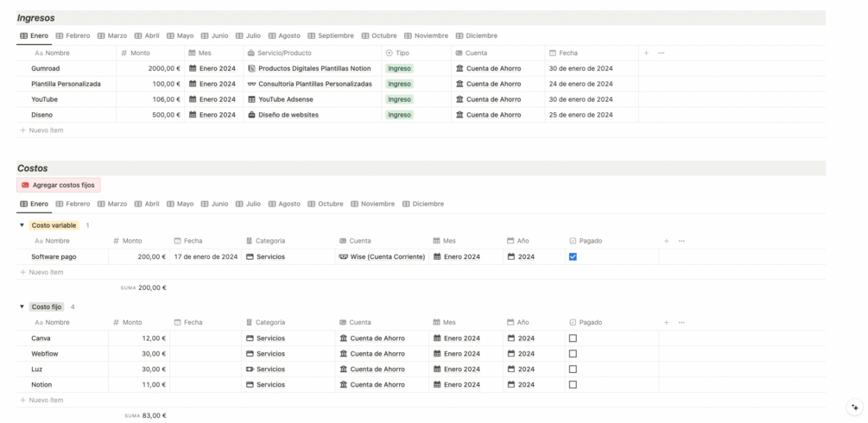Image resolution: width=868 pixels, height=423 pixels.
Task: Click Gumroad Monto cell 2000,00 €
Action: (150, 69)
